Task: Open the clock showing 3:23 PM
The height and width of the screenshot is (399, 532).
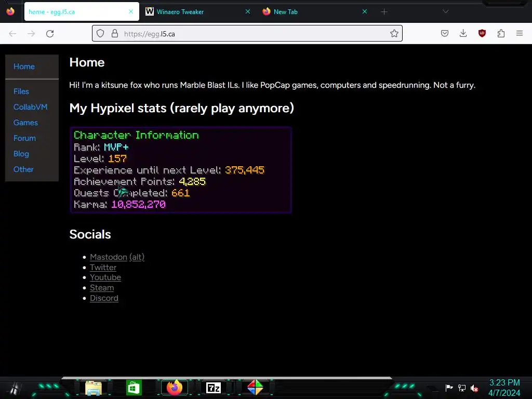Action: (504, 388)
